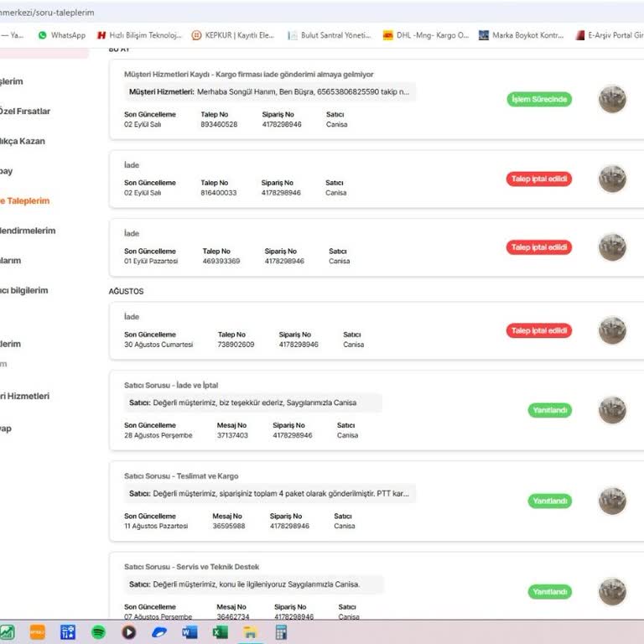
Task: Open the Müşteri Hizmetleri Kaydı request card title
Action: pyautogui.click(x=248, y=75)
